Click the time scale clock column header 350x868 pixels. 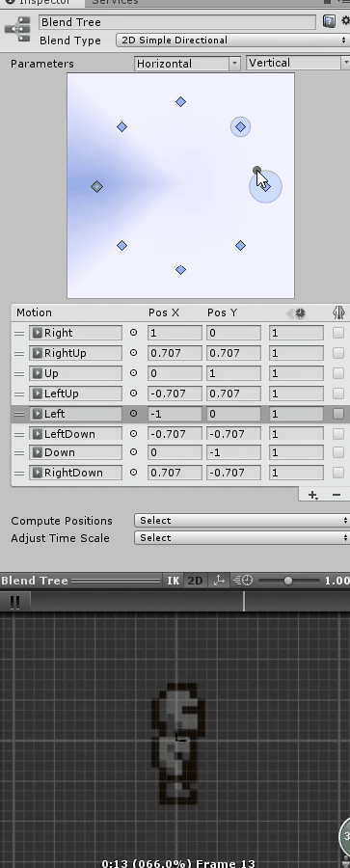(296, 313)
